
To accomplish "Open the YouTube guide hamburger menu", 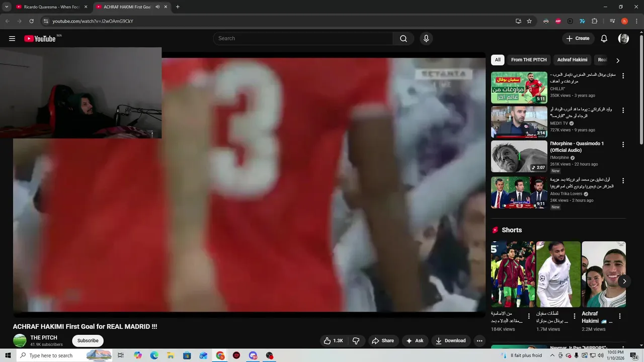I will 12,39.
